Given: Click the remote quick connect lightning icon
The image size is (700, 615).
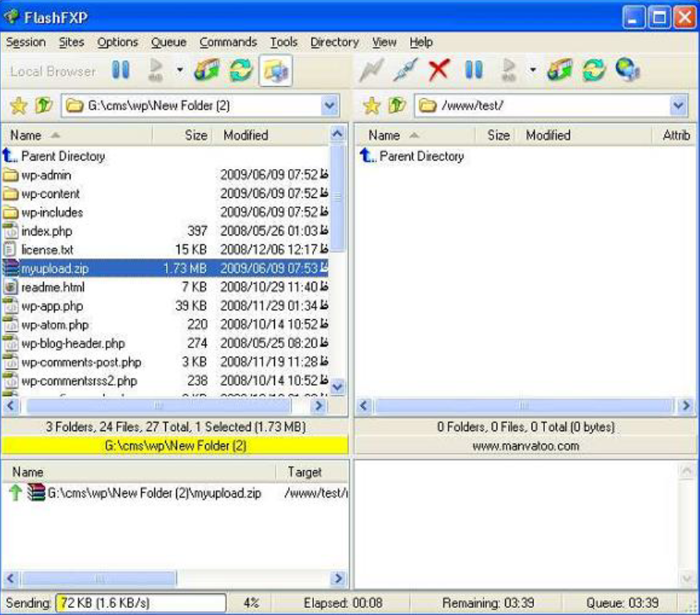Looking at the screenshot, I should (371, 70).
